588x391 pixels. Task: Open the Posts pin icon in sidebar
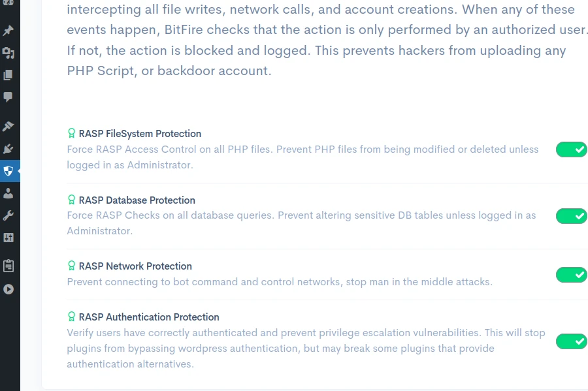point(8,31)
